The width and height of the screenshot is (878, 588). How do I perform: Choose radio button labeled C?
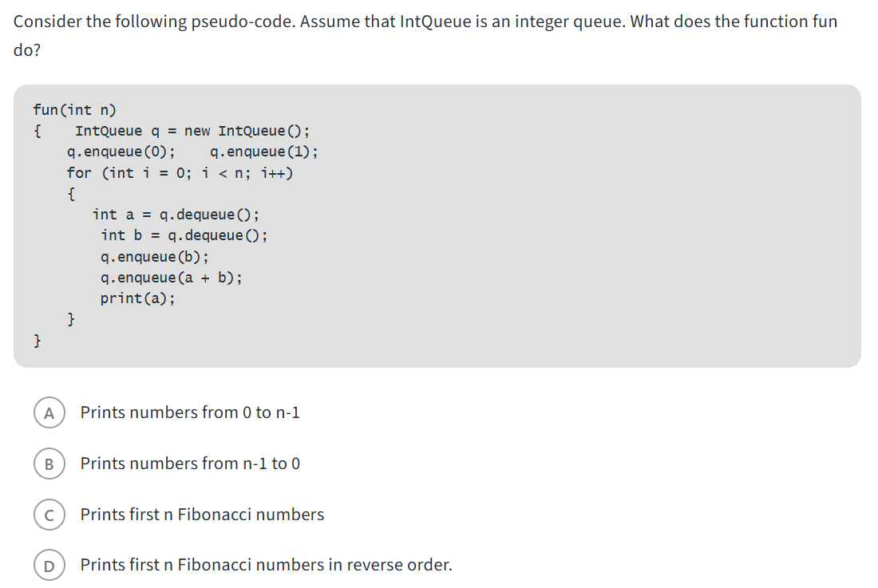point(49,515)
